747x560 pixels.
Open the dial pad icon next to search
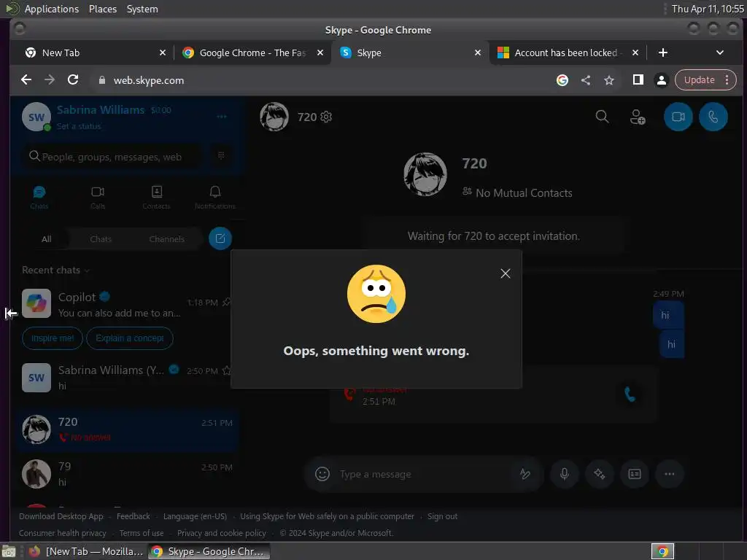[221, 155]
